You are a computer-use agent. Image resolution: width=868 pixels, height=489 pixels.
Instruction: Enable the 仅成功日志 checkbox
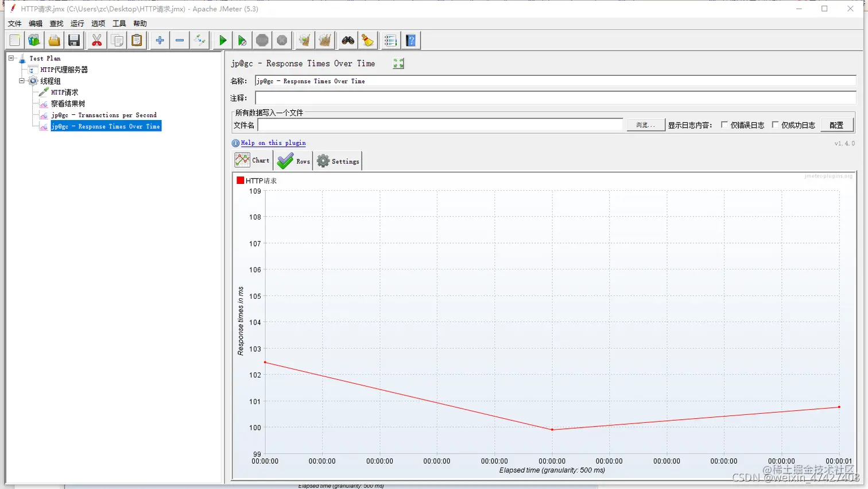775,125
